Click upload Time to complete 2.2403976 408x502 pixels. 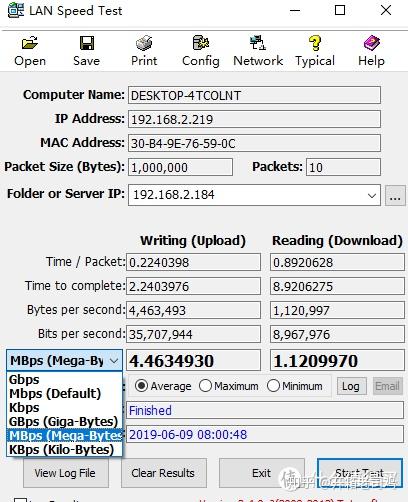tap(193, 286)
